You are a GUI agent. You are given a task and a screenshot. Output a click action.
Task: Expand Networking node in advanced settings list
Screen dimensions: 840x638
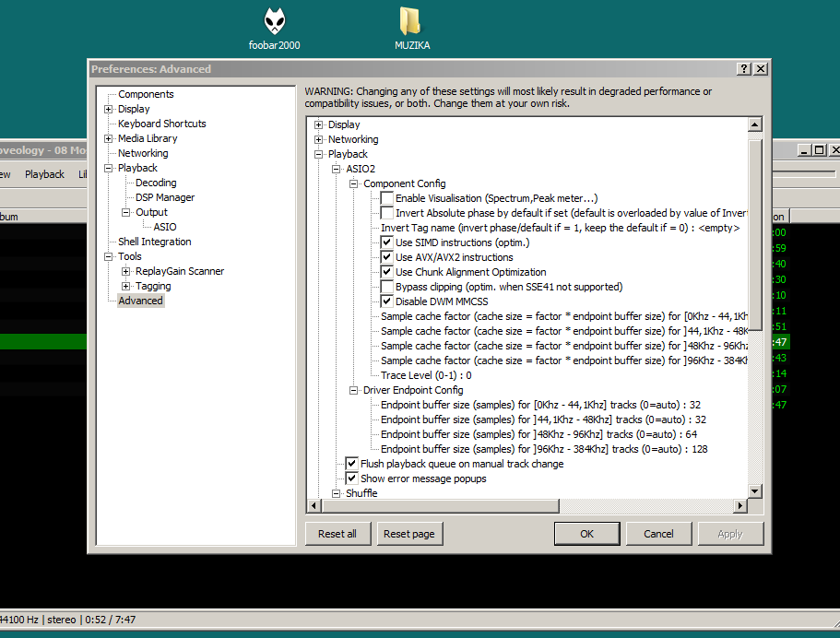(x=319, y=139)
